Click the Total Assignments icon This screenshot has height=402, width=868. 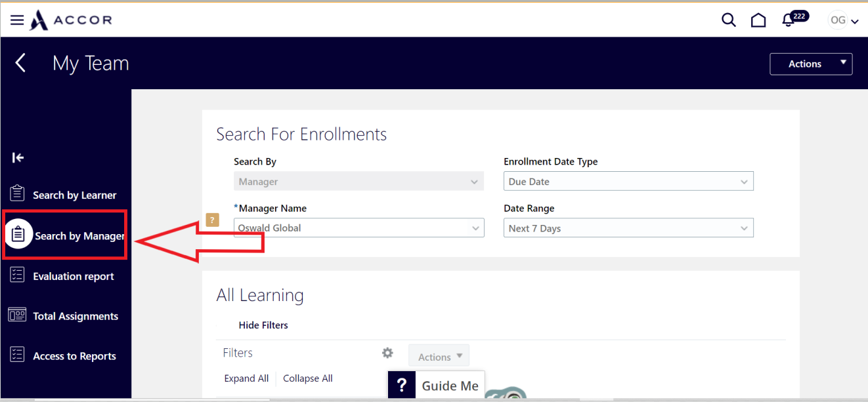tap(17, 315)
